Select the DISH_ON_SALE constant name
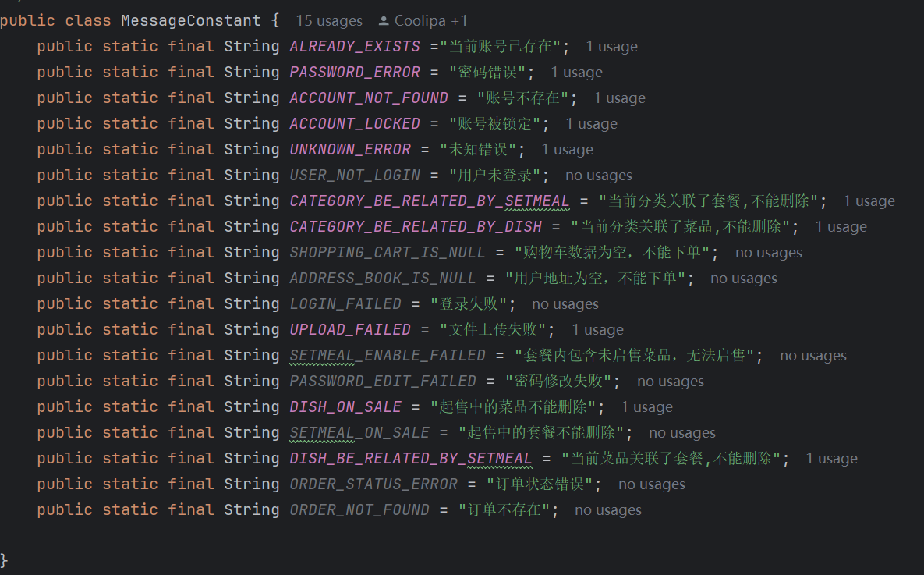Screen dimensions: 924x575 pos(345,407)
